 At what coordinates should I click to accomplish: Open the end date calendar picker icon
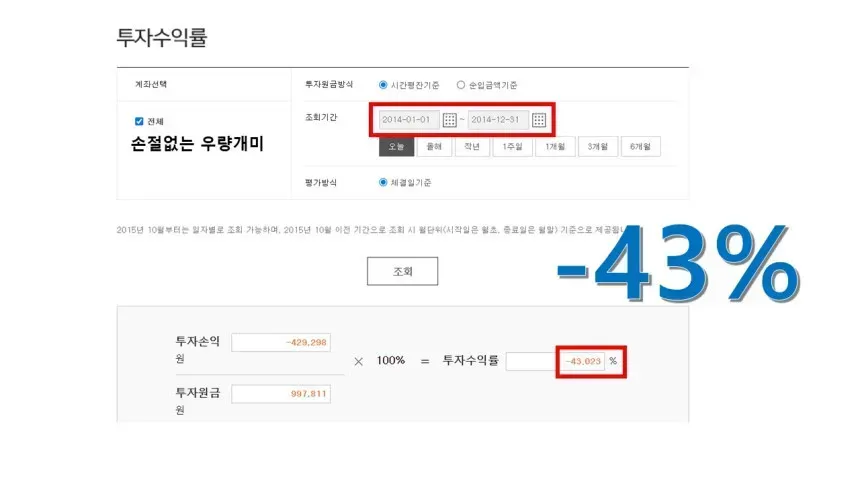(x=539, y=120)
